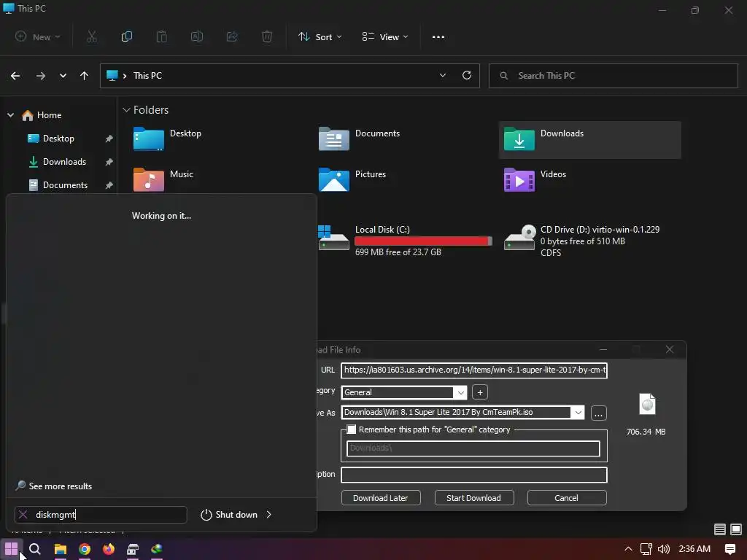Click the Local Disk C usage bar
This screenshot has height=560, width=747.
423,241
